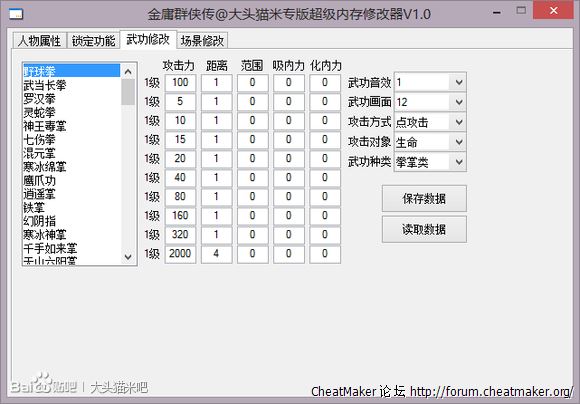This screenshot has width=580, height=404.
Task: Click the 保存数据 button
Action: pyautogui.click(x=424, y=199)
